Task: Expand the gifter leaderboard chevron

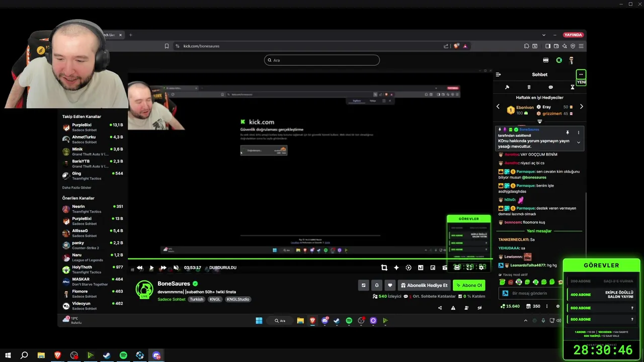Action: coord(539,122)
